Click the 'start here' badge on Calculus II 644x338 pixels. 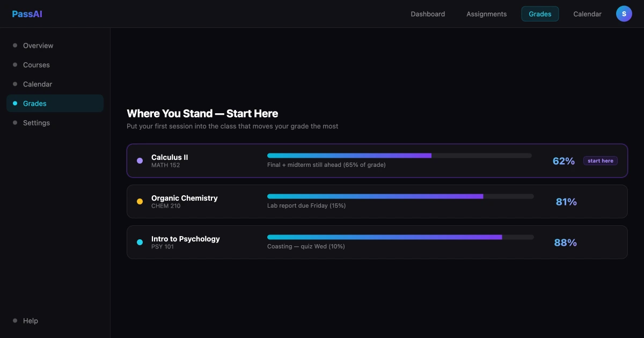click(x=601, y=161)
